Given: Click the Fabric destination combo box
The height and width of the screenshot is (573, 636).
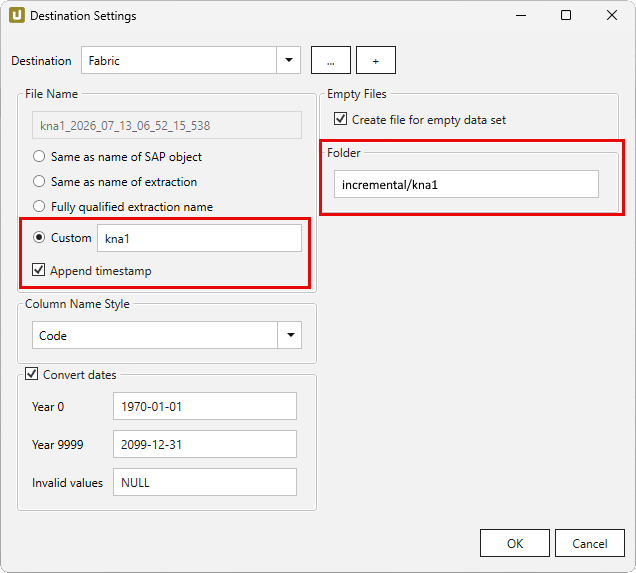Looking at the screenshot, I should click(191, 60).
